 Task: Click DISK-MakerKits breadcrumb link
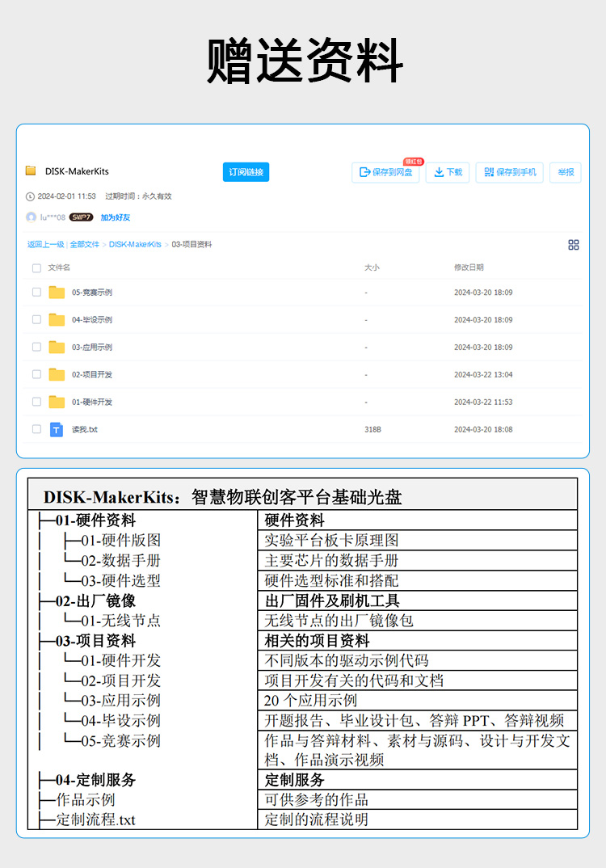point(135,244)
